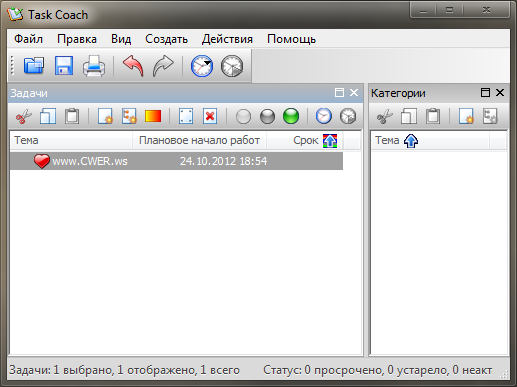This screenshot has height=387, width=517.
Task: Sort tasks by Тема column header
Action: pyautogui.click(x=71, y=140)
